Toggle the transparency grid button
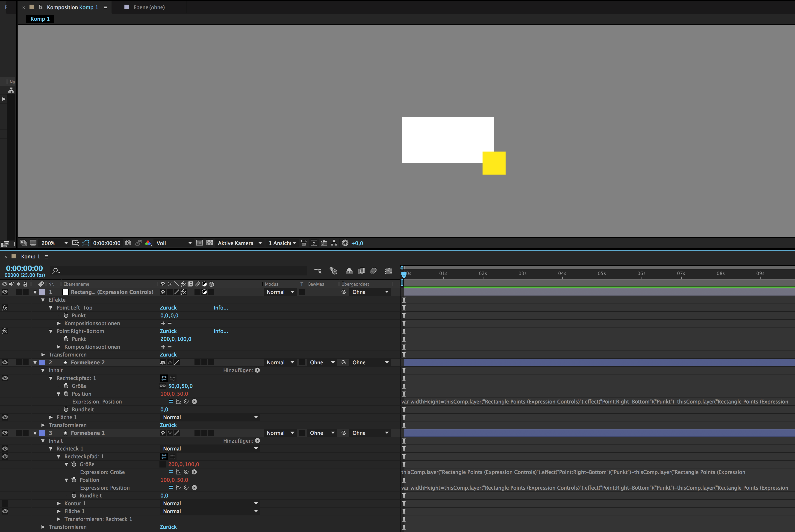The height and width of the screenshot is (532, 795). coord(210,243)
